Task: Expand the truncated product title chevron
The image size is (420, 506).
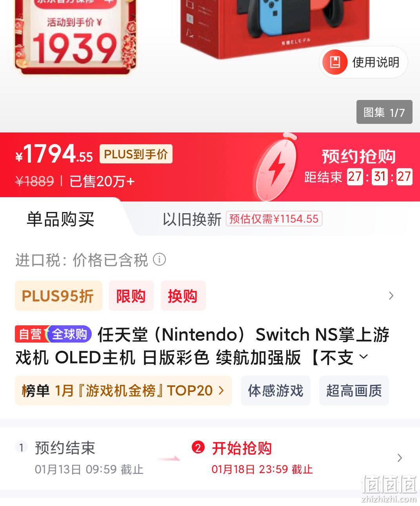Action: pyautogui.click(x=364, y=357)
